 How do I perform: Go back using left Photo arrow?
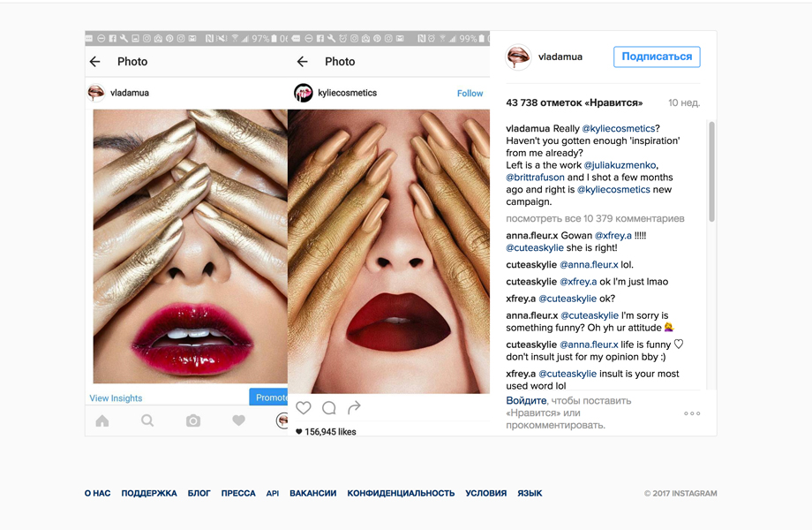(x=95, y=62)
